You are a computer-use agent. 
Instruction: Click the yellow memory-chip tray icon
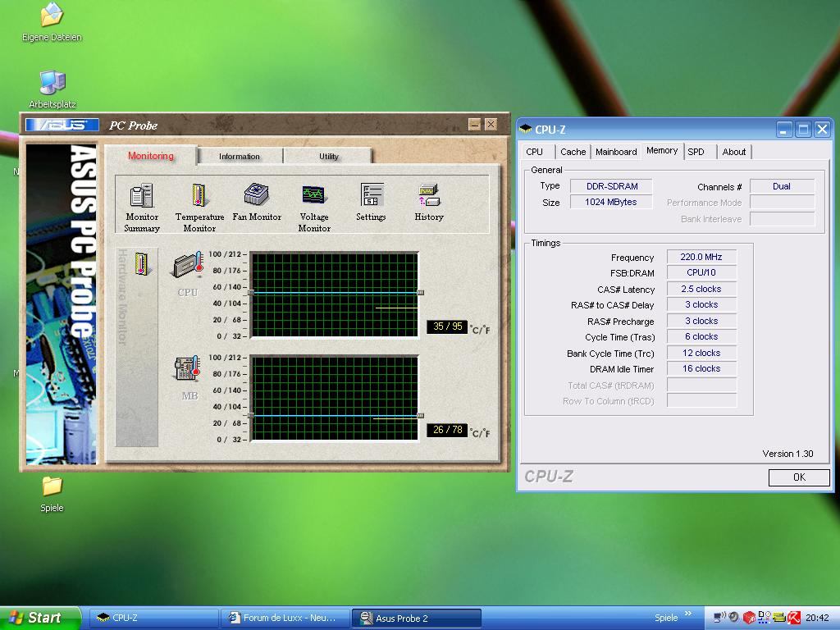(779, 618)
